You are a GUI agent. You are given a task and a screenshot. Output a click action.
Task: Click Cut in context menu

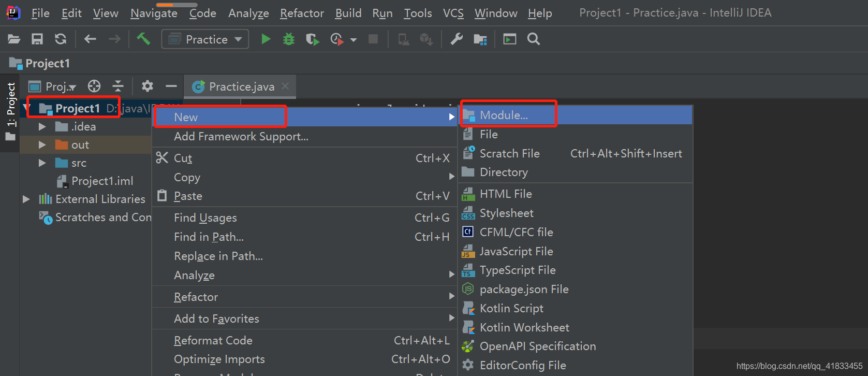[x=304, y=158]
